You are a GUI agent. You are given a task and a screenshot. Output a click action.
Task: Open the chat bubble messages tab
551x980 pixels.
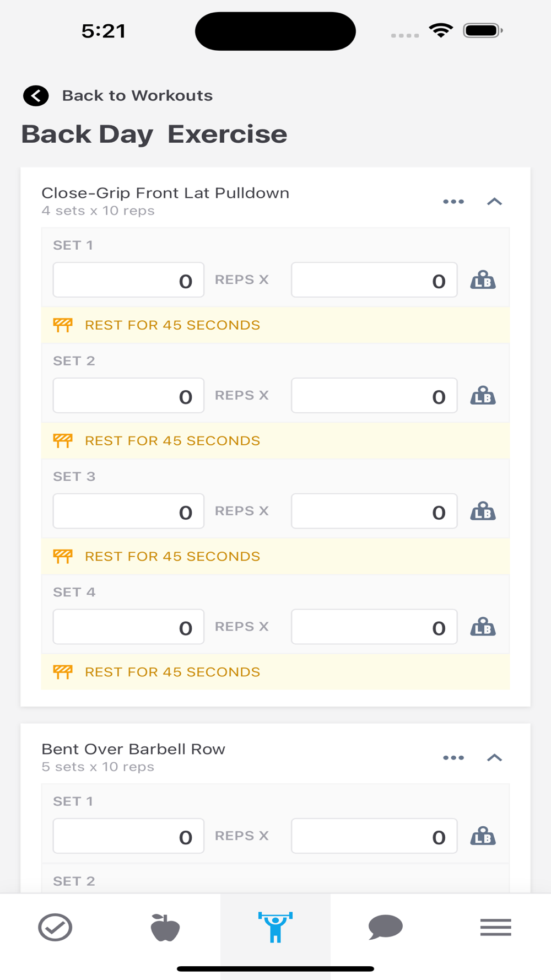386,927
